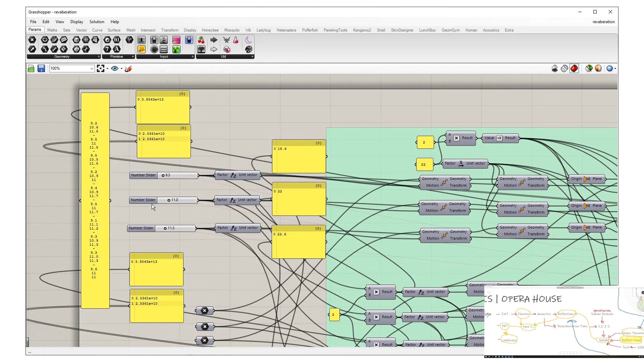Click the Gradient pink input icon
Image resolution: width=644 pixels, height=362 pixels.
pyautogui.click(x=176, y=40)
